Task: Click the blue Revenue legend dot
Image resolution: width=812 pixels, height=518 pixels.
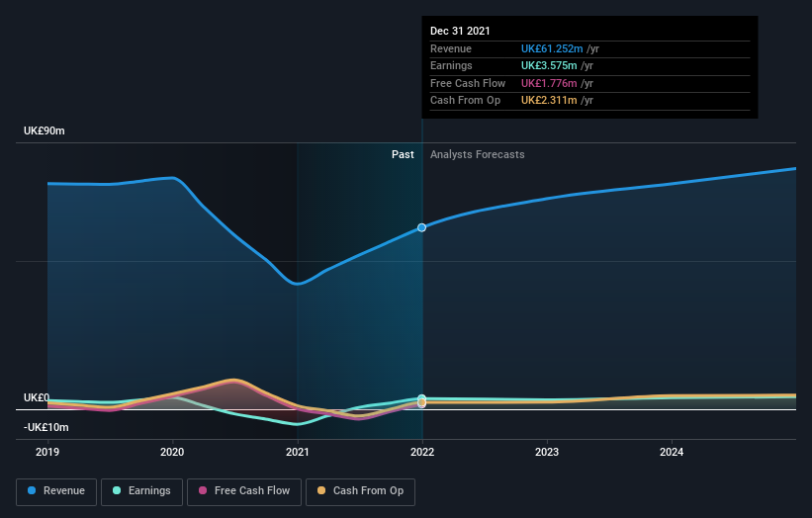Action: click(32, 490)
